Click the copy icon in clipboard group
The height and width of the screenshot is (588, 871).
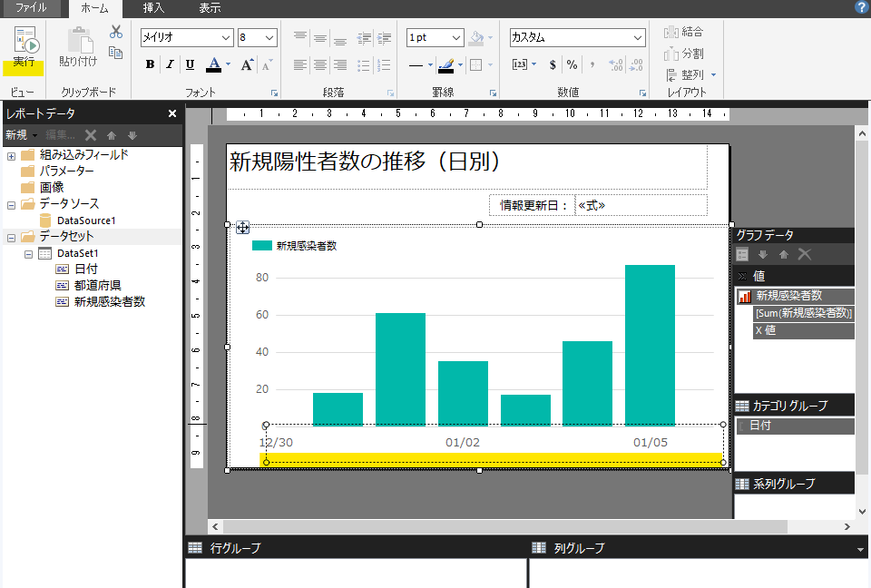[116, 53]
